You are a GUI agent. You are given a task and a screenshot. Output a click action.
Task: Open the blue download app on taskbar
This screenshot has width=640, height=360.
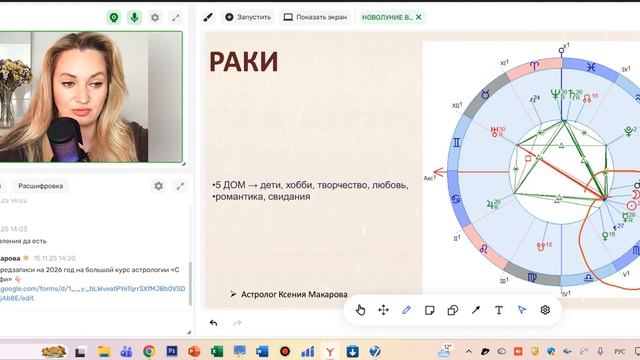[x=353, y=351]
